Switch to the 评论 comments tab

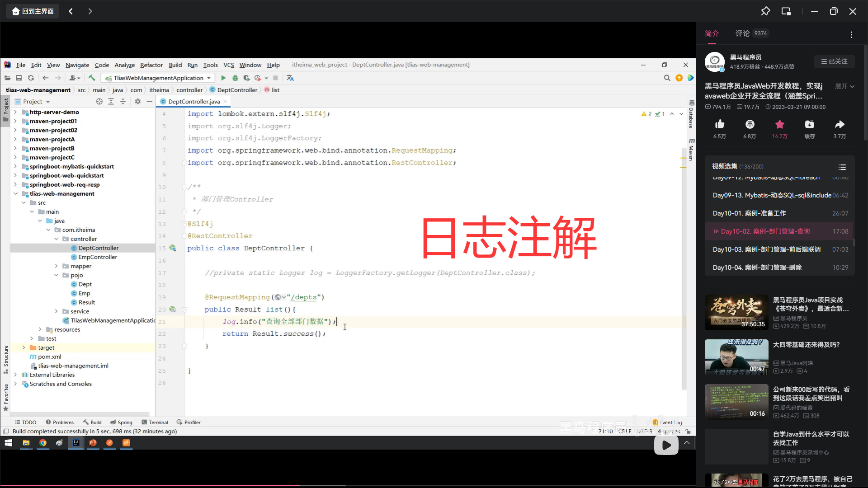[x=742, y=33]
